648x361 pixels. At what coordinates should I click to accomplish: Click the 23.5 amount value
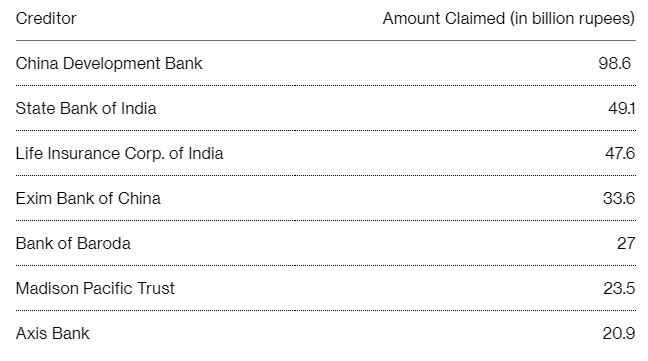[x=619, y=289]
